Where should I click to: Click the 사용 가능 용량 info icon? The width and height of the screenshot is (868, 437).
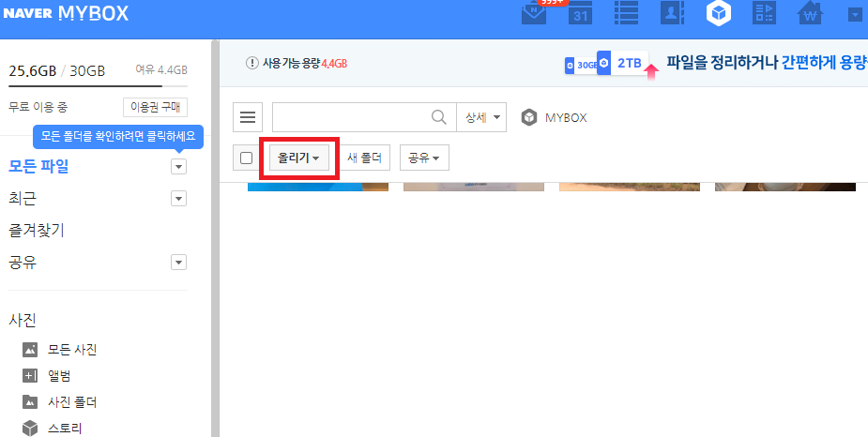(252, 63)
